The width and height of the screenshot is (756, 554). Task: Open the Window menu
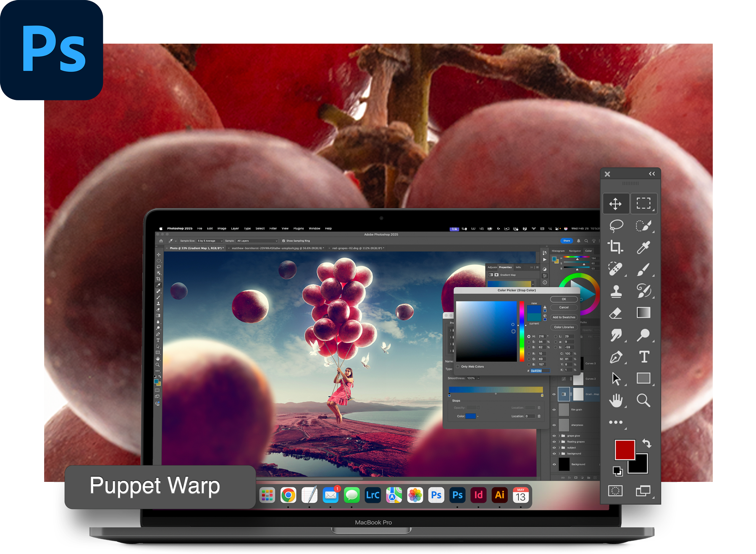tap(315, 229)
